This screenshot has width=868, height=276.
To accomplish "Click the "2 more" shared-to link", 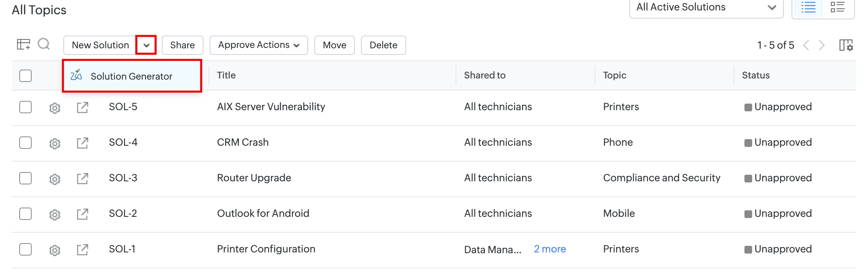I will click(x=550, y=249).
